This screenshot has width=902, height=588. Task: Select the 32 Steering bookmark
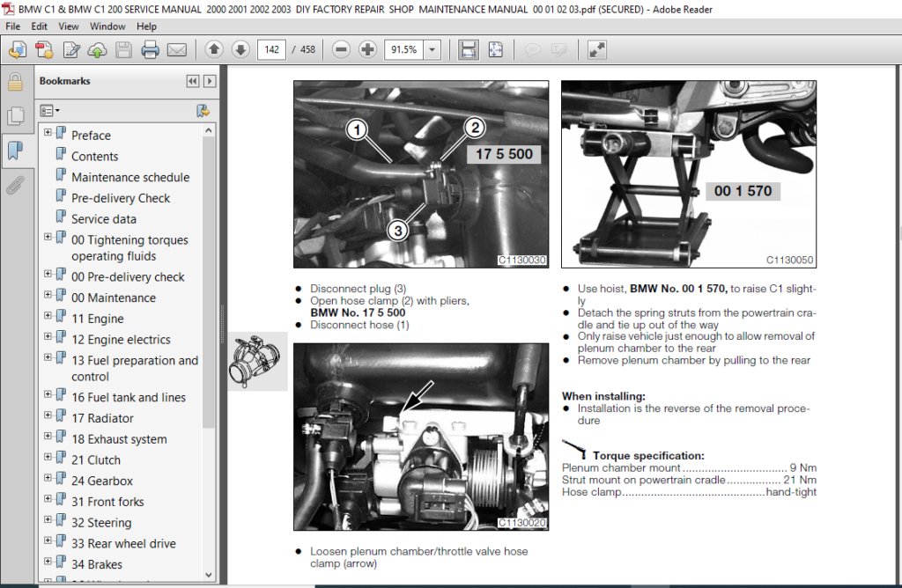(101, 523)
